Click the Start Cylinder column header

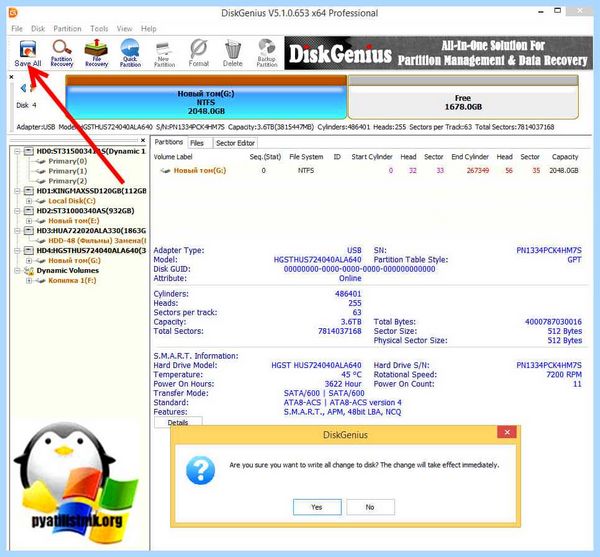[x=372, y=157]
